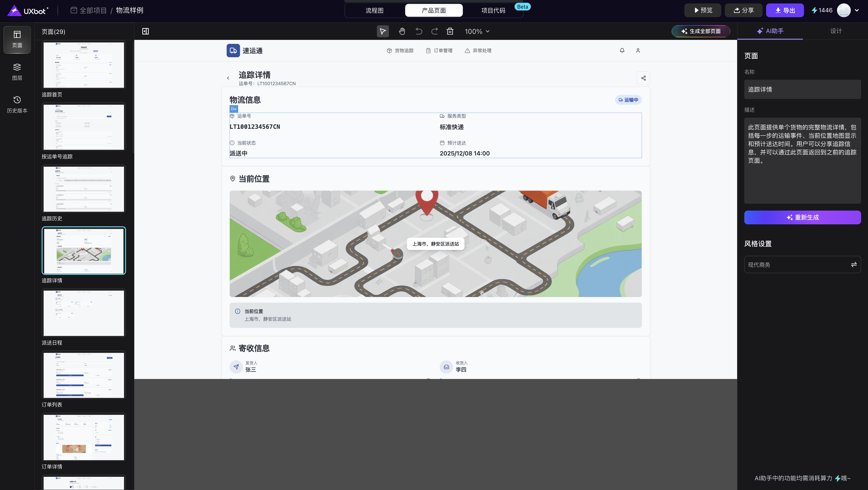Click the 生成全部页面 button
Viewport: 868px width, 490px height.
point(701,31)
